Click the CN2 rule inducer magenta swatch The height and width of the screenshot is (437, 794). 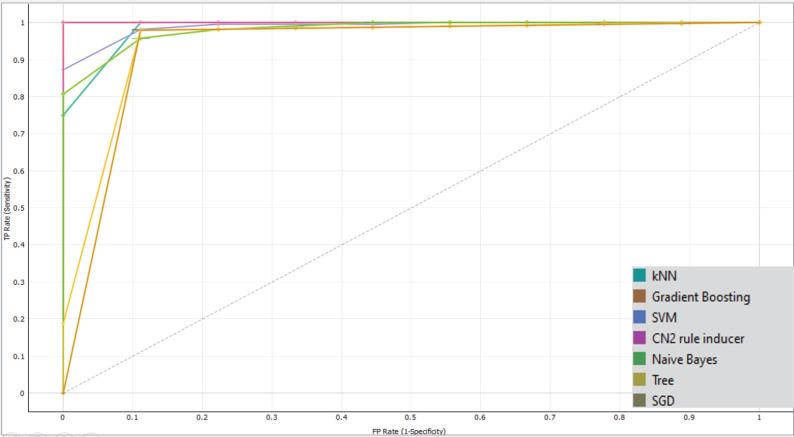click(638, 338)
